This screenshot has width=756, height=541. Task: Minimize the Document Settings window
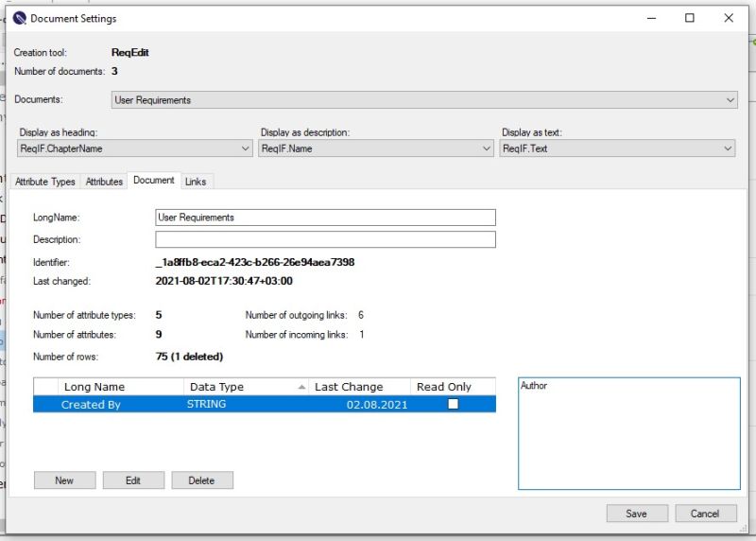point(651,18)
